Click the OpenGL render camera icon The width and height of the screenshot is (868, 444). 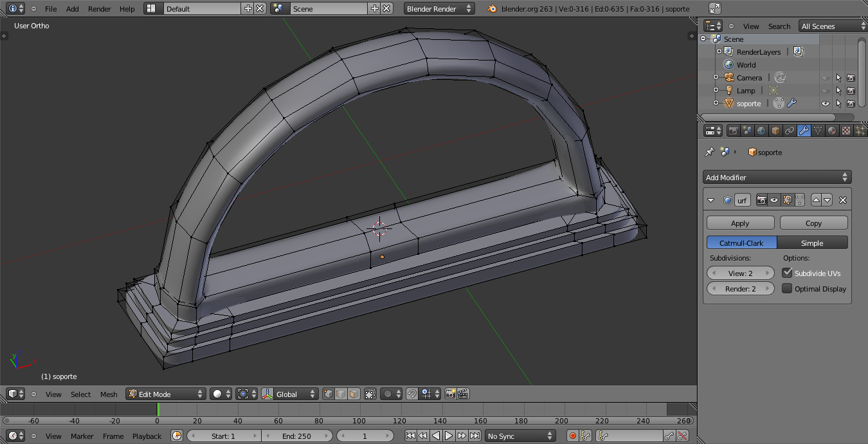[x=450, y=394]
